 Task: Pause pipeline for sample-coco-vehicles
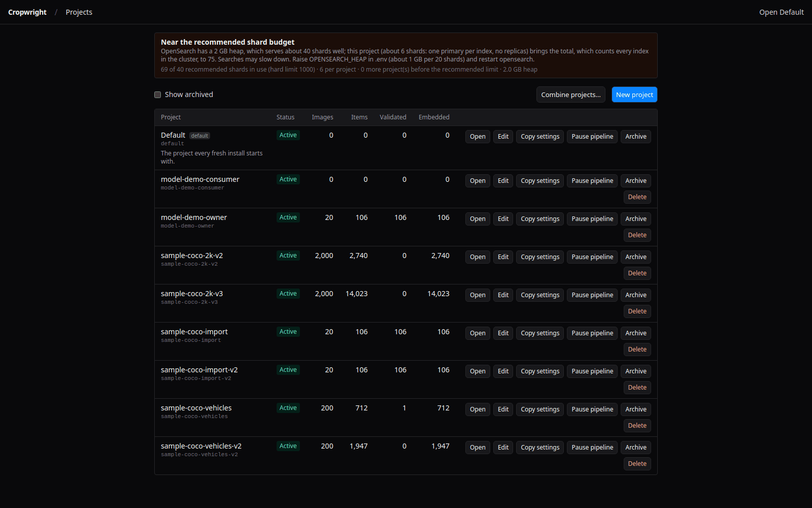tap(592, 409)
